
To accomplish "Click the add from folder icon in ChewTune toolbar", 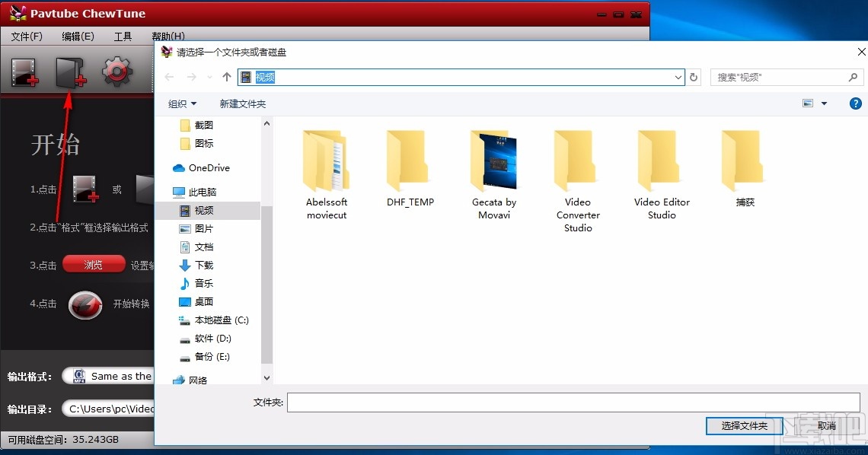I will coord(71,72).
